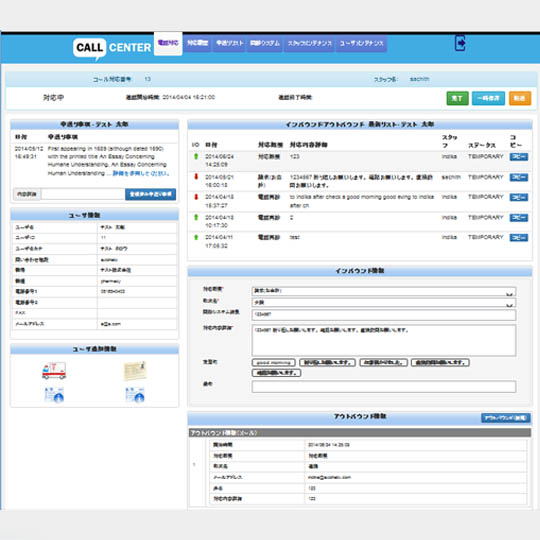Open the ユーザメンテナンス tab
The image size is (540, 540).
[361, 43]
